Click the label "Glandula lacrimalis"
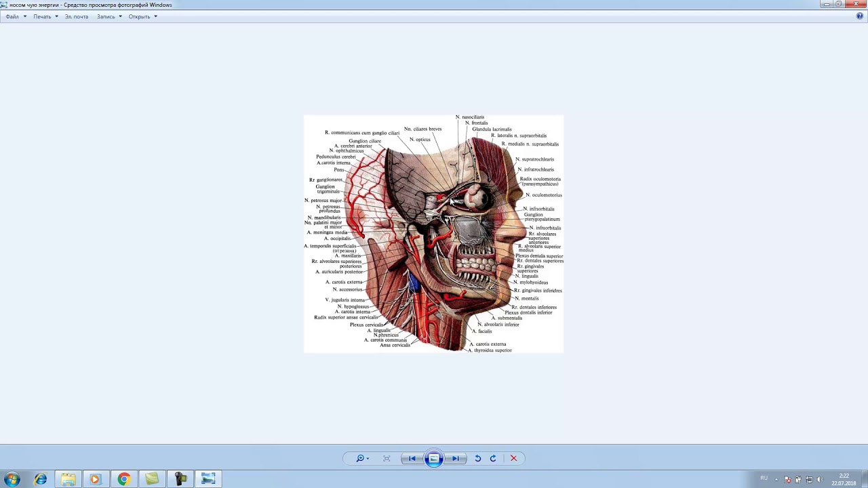 [492, 129]
